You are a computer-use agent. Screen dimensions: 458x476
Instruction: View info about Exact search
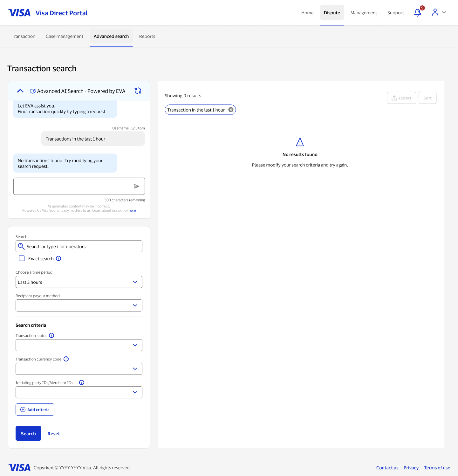(x=58, y=258)
